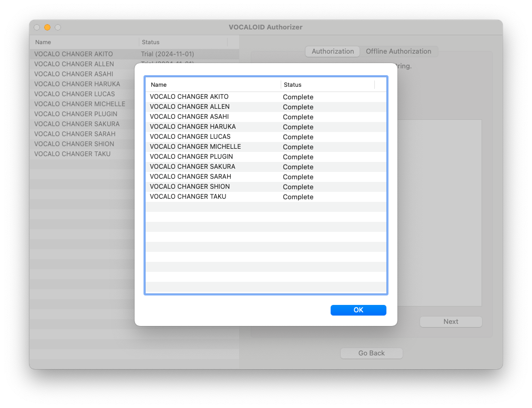532x408 pixels.
Task: Switch to the Authorization tab
Action: click(332, 51)
